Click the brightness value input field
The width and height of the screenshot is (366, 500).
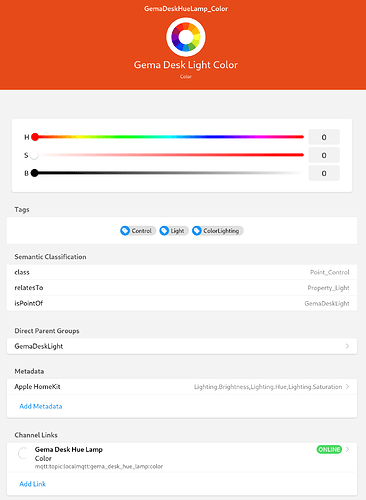(324, 173)
